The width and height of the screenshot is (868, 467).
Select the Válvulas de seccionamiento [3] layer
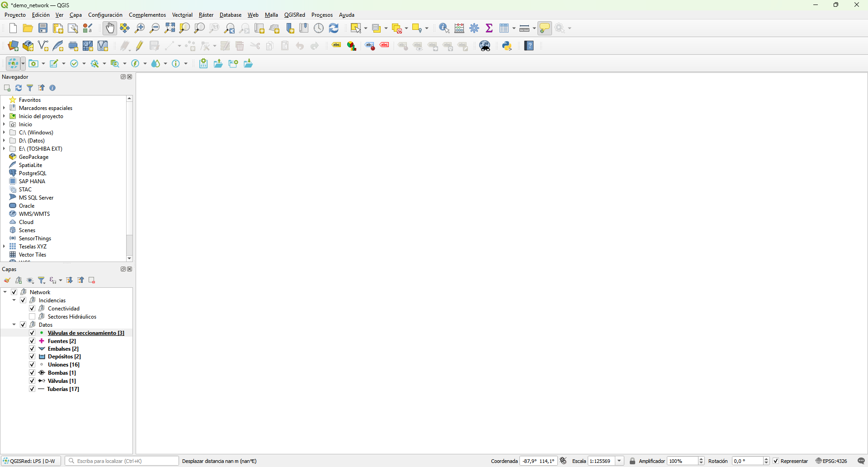86,333
